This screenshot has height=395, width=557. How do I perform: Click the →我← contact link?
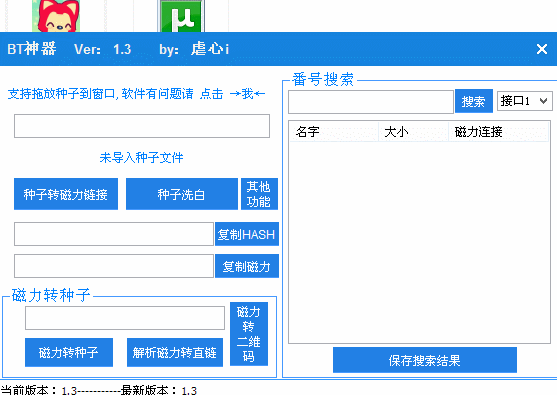click(x=247, y=94)
